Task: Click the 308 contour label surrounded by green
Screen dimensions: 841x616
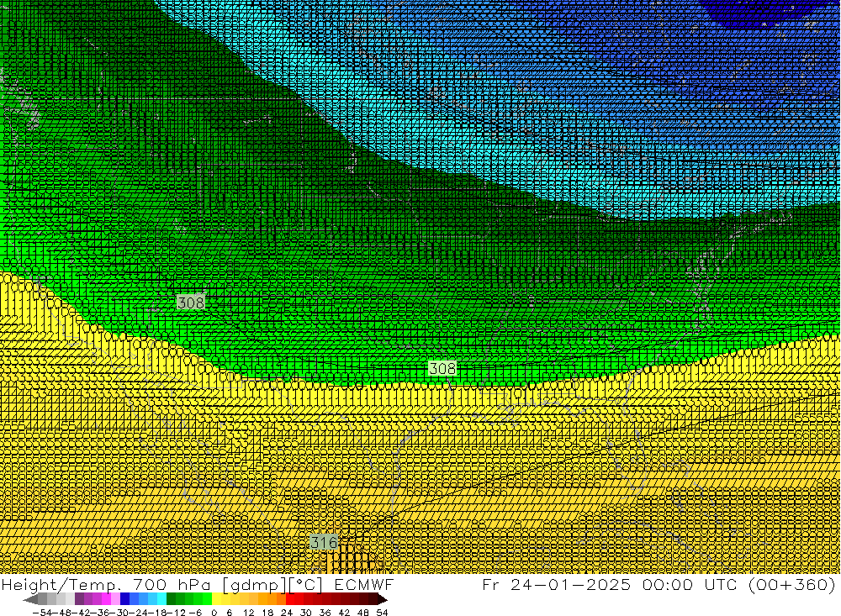Action: tap(191, 303)
